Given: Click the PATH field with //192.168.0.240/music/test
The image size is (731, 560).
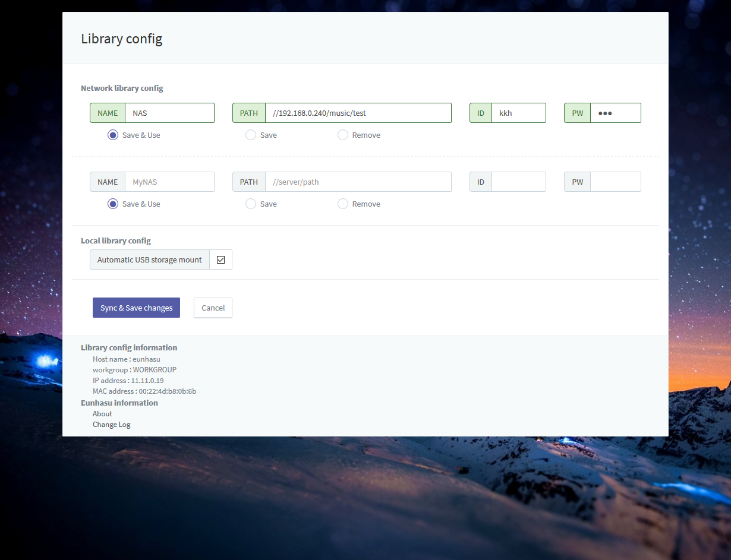Looking at the screenshot, I should [358, 113].
